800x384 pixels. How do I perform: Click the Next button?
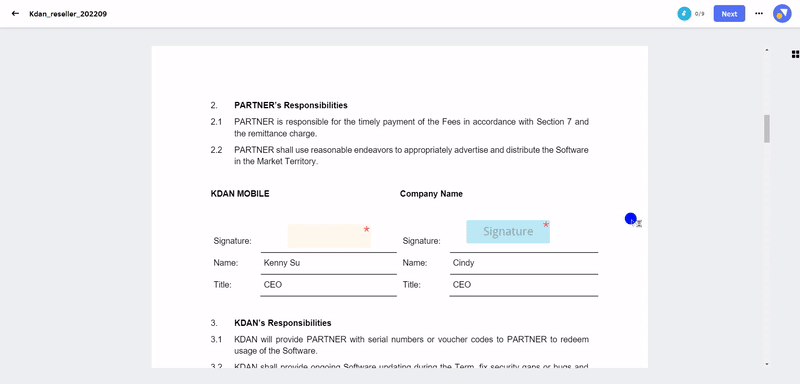[729, 14]
